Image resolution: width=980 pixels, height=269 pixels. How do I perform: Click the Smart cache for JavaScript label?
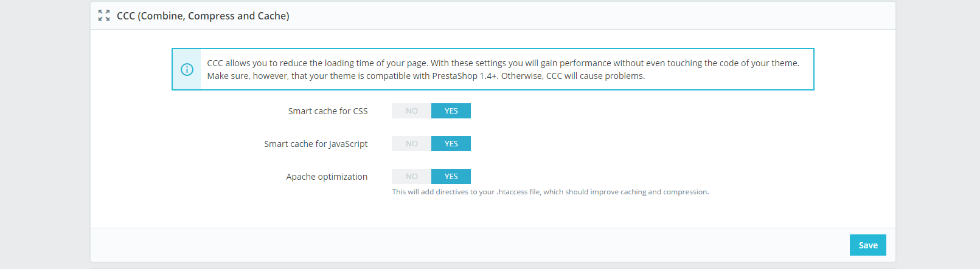pyautogui.click(x=316, y=144)
